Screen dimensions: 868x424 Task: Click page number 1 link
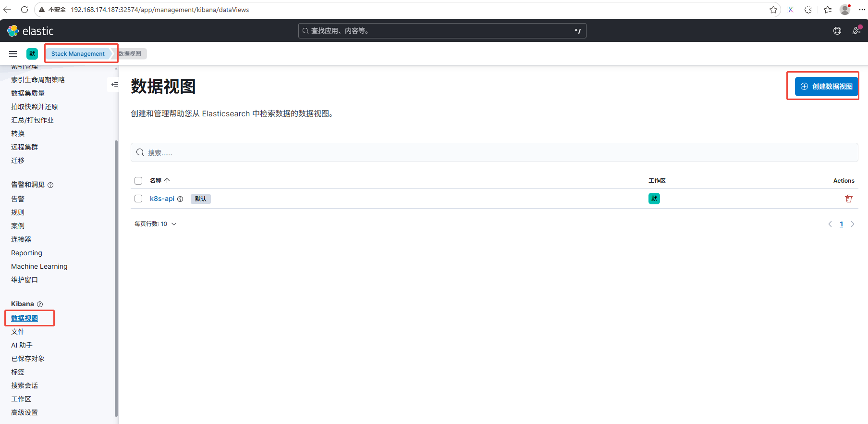click(841, 224)
